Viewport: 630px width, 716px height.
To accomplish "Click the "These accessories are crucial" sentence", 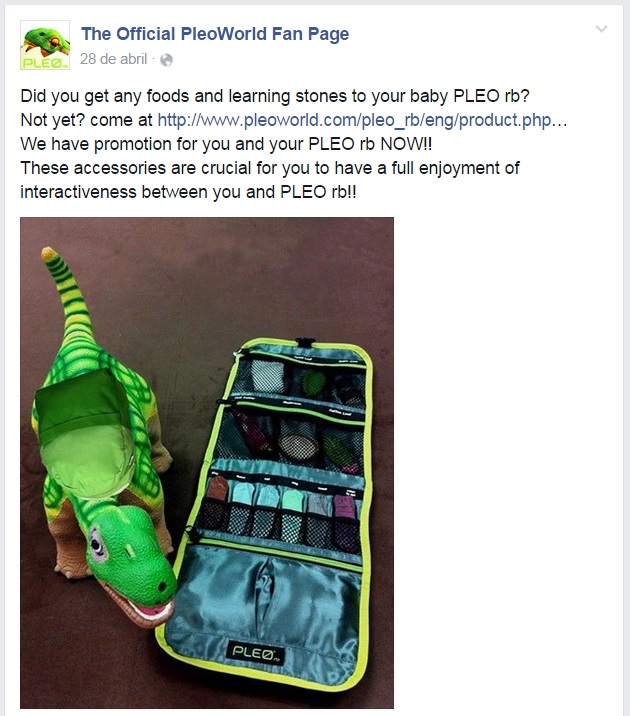I will [x=270, y=168].
